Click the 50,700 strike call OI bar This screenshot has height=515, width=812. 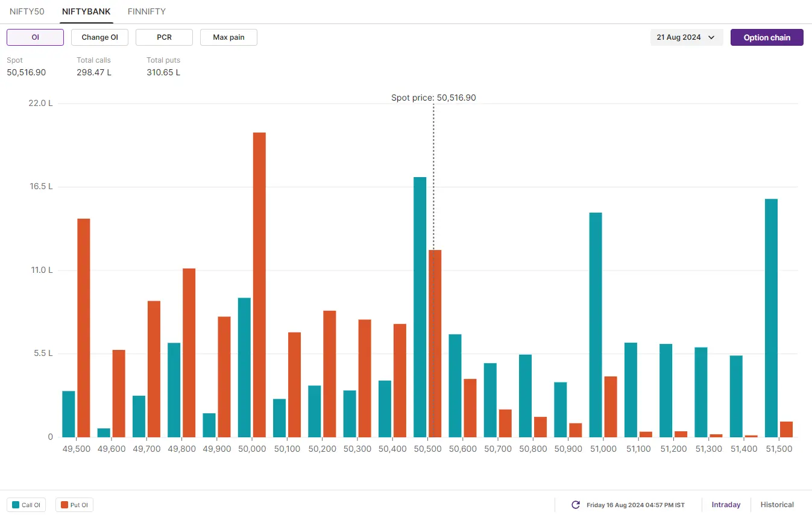tap(490, 400)
